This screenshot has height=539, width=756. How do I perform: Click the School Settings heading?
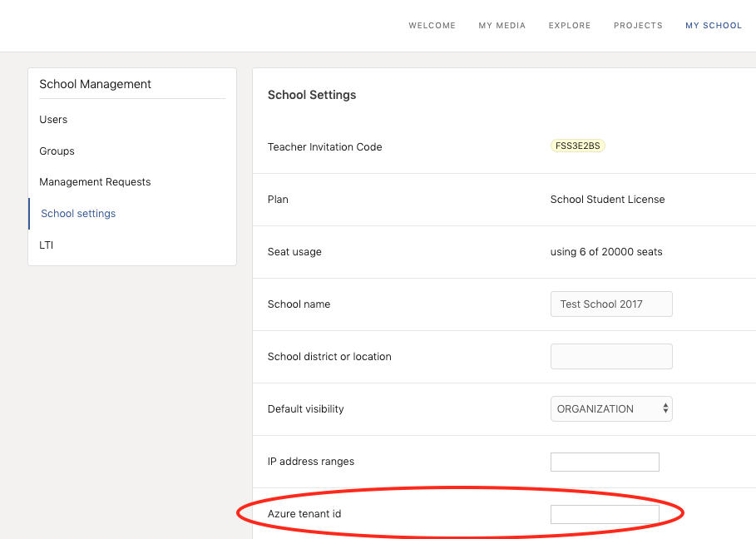point(312,95)
